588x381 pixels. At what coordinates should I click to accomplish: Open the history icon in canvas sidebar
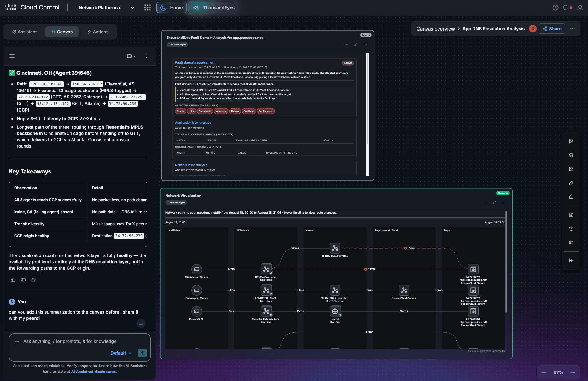coord(571,229)
